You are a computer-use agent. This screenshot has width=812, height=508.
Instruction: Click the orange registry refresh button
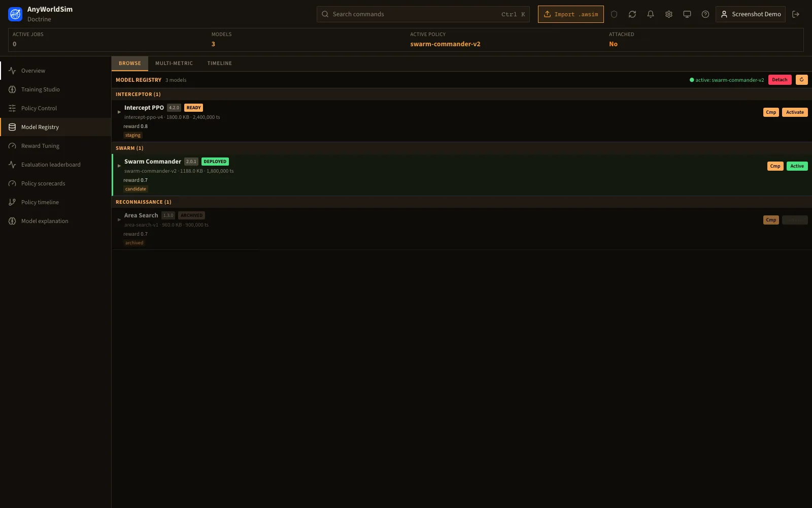tap(802, 80)
